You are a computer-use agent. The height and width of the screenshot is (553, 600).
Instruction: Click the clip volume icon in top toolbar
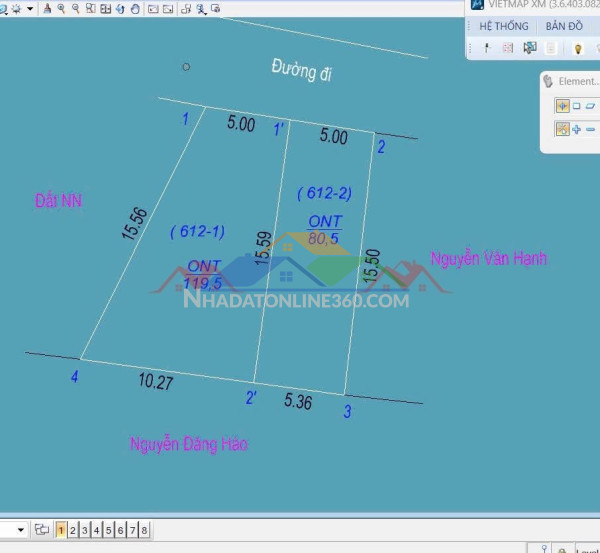pyautogui.click(x=216, y=8)
